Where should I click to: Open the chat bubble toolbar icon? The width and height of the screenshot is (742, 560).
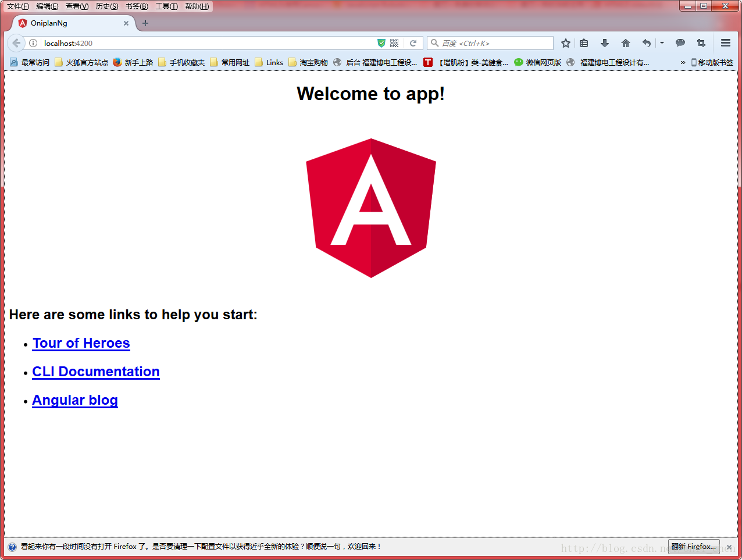coord(680,43)
